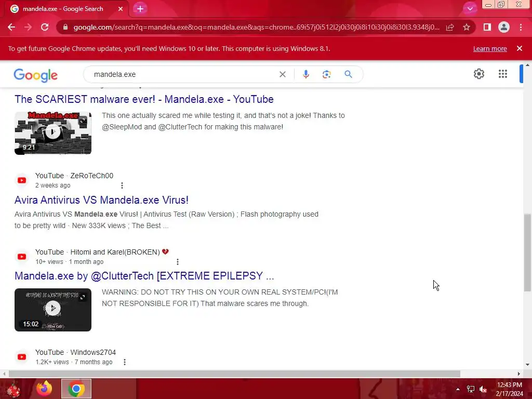Open the Chrome profile avatar
This screenshot has width=532, height=399.
click(x=504, y=27)
